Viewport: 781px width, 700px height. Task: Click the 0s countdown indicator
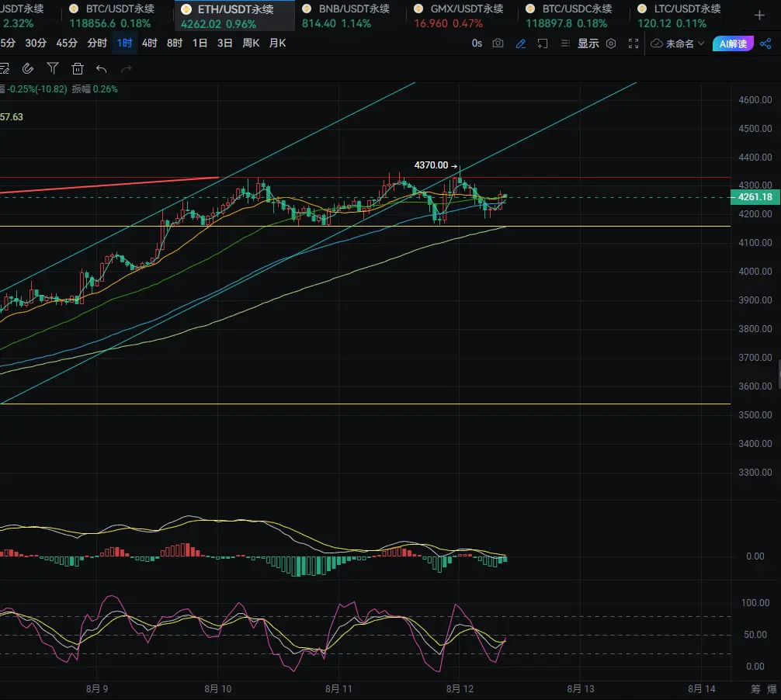(477, 43)
